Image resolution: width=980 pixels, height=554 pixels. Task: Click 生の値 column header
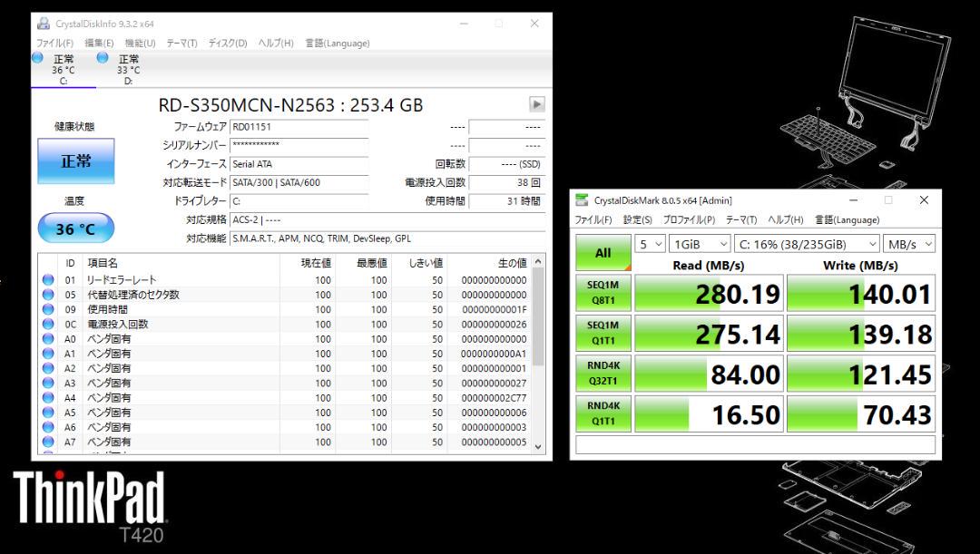[490, 263]
